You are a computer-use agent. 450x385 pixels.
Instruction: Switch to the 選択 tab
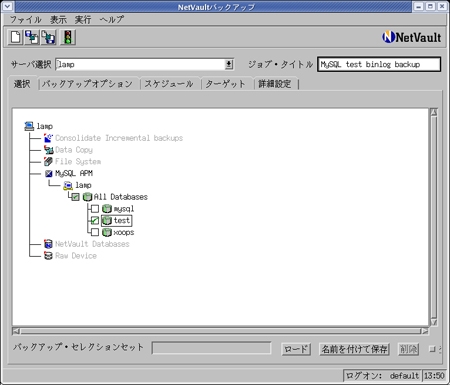pyautogui.click(x=22, y=84)
